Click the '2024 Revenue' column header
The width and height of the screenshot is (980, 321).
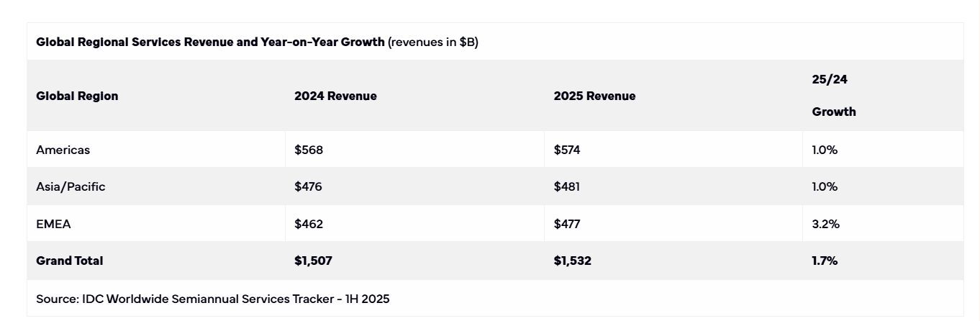click(335, 96)
